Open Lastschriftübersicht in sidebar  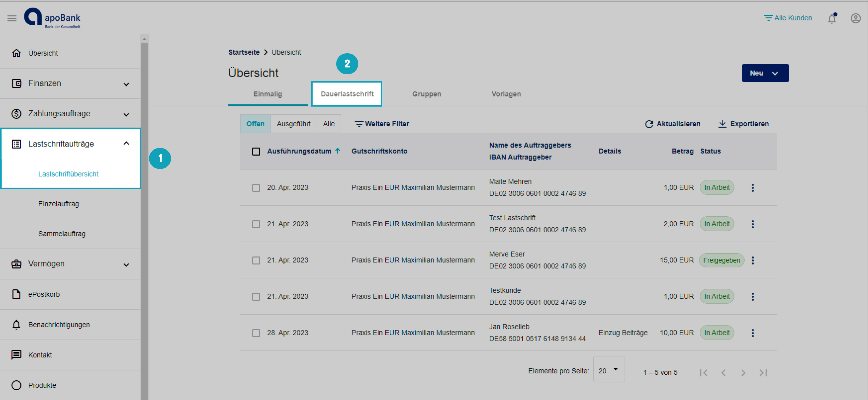pyautogui.click(x=68, y=174)
